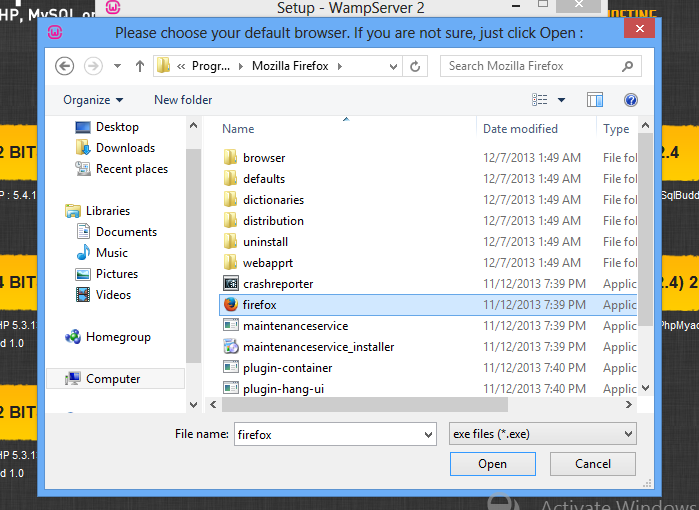The height and width of the screenshot is (510, 699).
Task: Click file list scroll down arrow
Action: pyautogui.click(x=645, y=388)
